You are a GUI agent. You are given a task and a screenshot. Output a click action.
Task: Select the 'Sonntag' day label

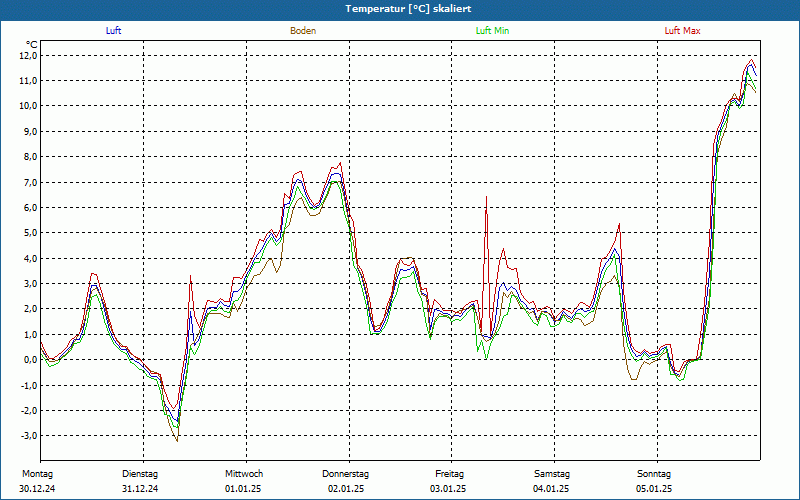click(655, 473)
